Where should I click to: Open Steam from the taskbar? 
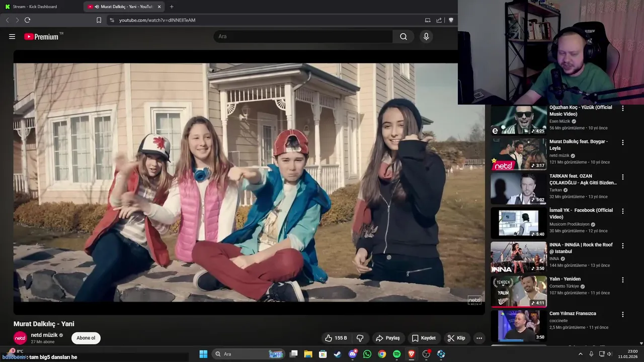[x=338, y=354]
